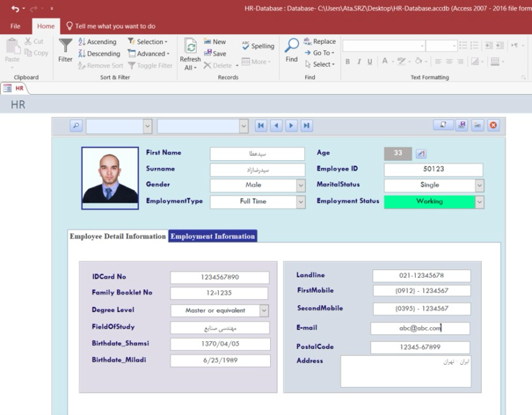Click the text highlight color button
This screenshot has height=415, width=532.
point(401,61)
